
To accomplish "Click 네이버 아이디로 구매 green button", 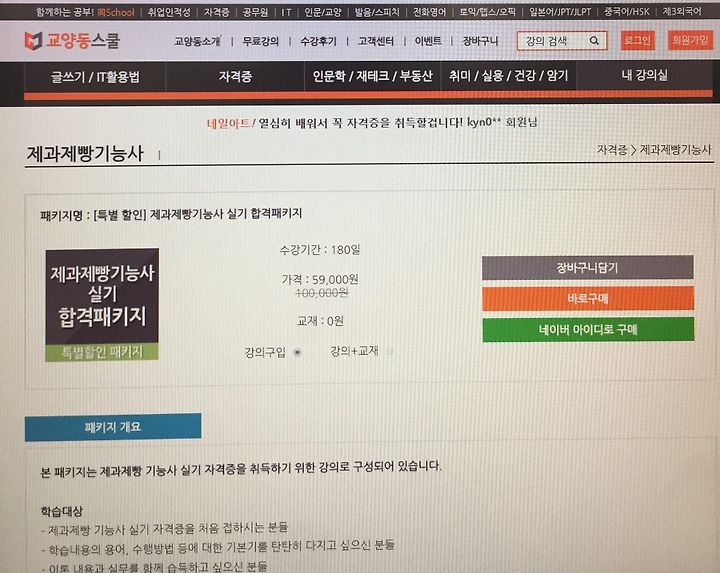I will (588, 329).
